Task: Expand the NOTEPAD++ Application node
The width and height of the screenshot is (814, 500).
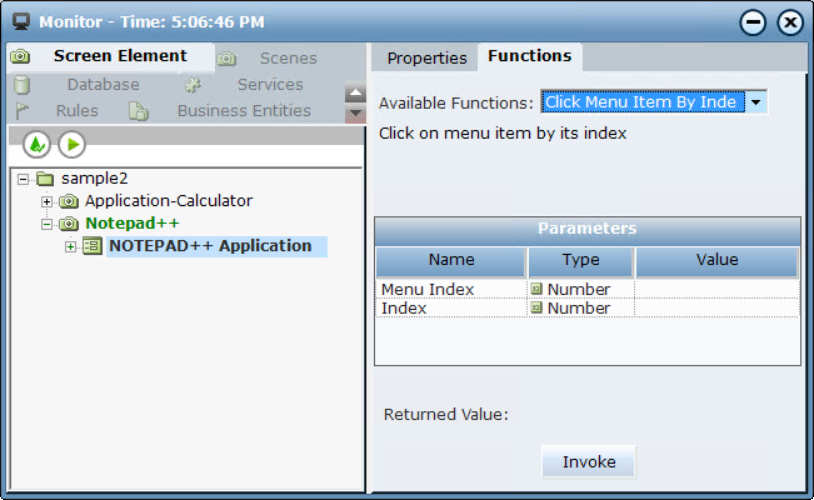Action: pos(70,247)
